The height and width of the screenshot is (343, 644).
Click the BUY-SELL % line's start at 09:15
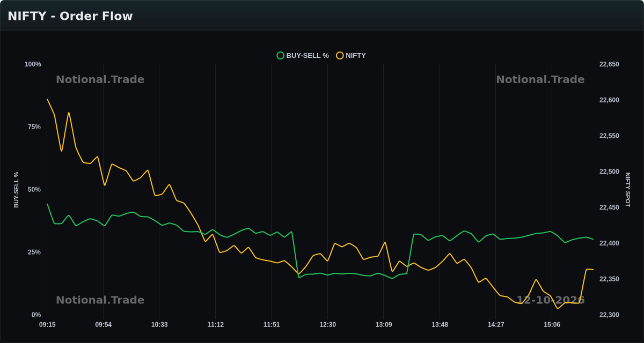click(x=47, y=204)
